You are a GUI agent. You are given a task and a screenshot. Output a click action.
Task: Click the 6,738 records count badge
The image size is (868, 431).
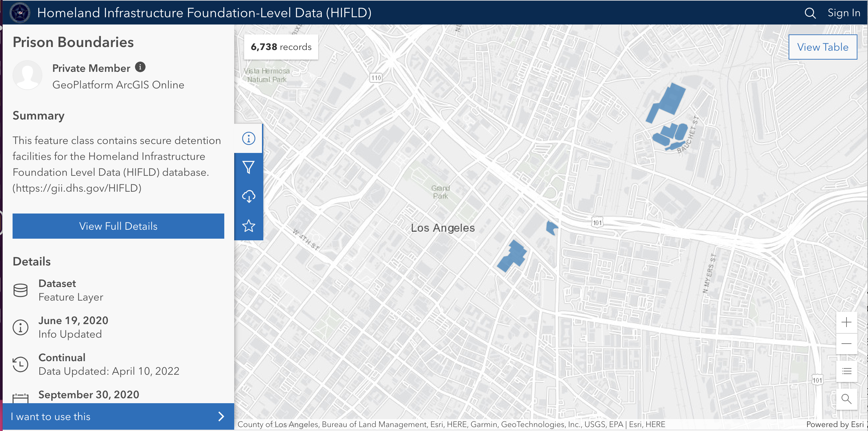[x=281, y=47]
